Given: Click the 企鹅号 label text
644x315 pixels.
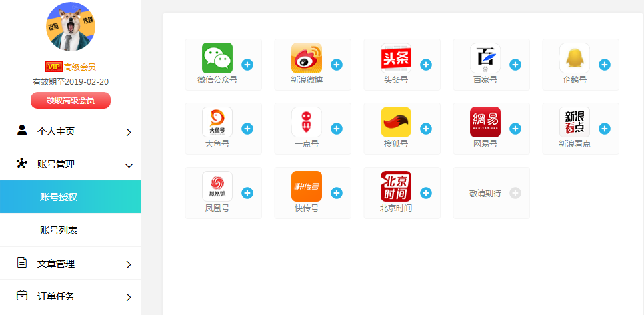Looking at the screenshot, I should [575, 80].
